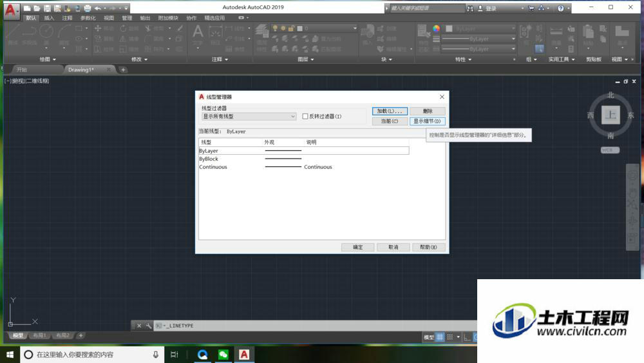The width and height of the screenshot is (644, 363).
Task: Toggle the layer freeze sun icon
Action: tap(283, 28)
